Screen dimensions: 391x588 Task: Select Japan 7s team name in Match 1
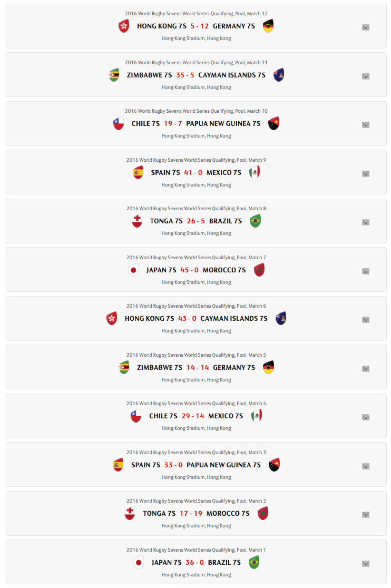coord(166,562)
